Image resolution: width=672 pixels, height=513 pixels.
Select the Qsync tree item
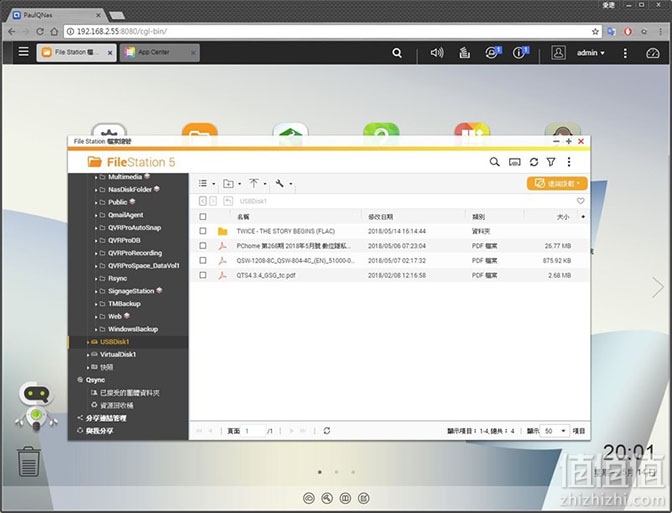pos(95,380)
